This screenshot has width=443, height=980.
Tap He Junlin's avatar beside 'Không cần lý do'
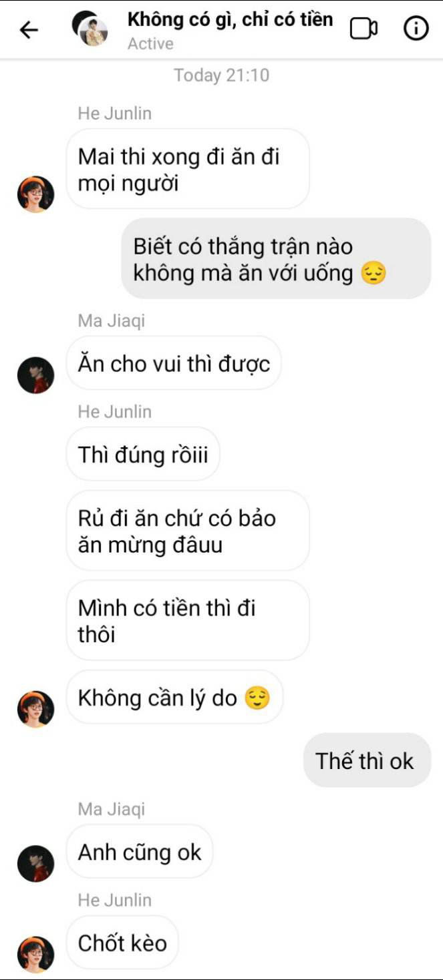pyautogui.click(x=35, y=709)
